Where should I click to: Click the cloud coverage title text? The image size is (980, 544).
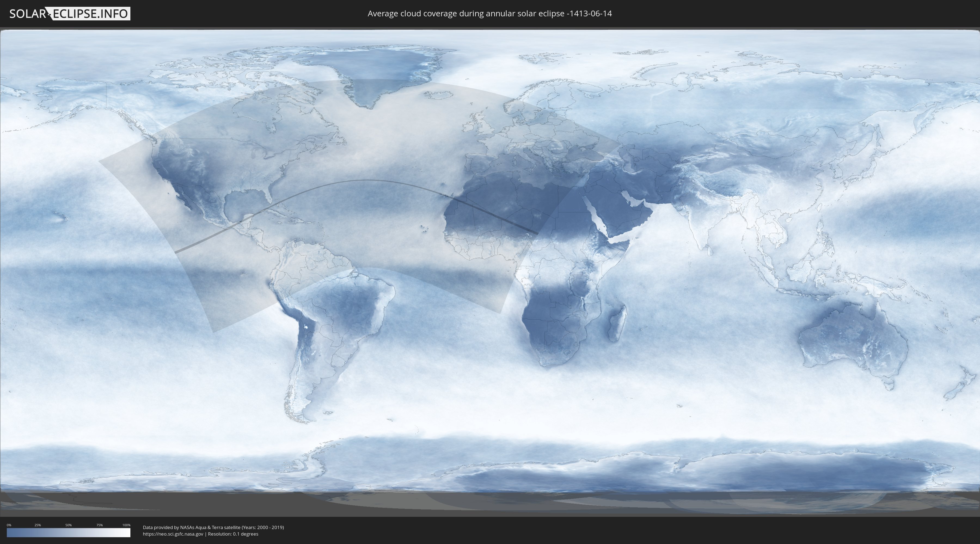point(490,14)
